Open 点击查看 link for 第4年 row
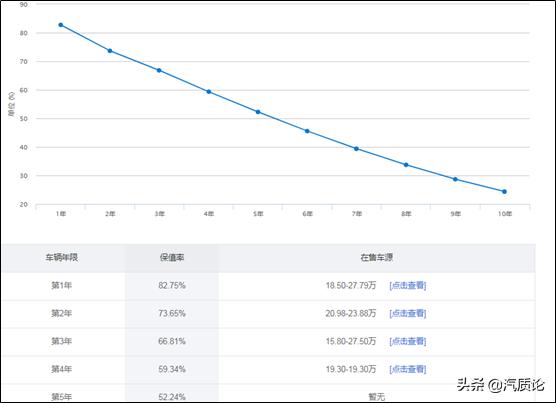The width and height of the screenshot is (556, 403). pos(407,369)
